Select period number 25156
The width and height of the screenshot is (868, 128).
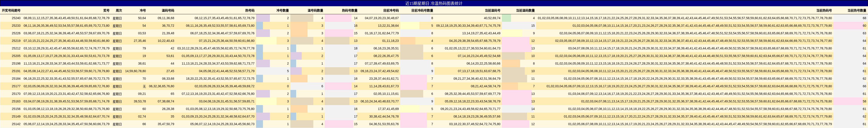tap(16, 109)
